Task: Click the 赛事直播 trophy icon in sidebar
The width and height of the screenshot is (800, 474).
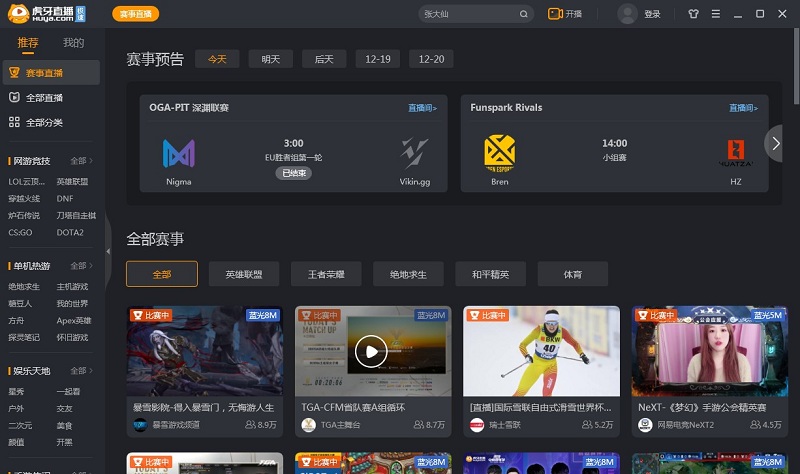Action: 14,72
